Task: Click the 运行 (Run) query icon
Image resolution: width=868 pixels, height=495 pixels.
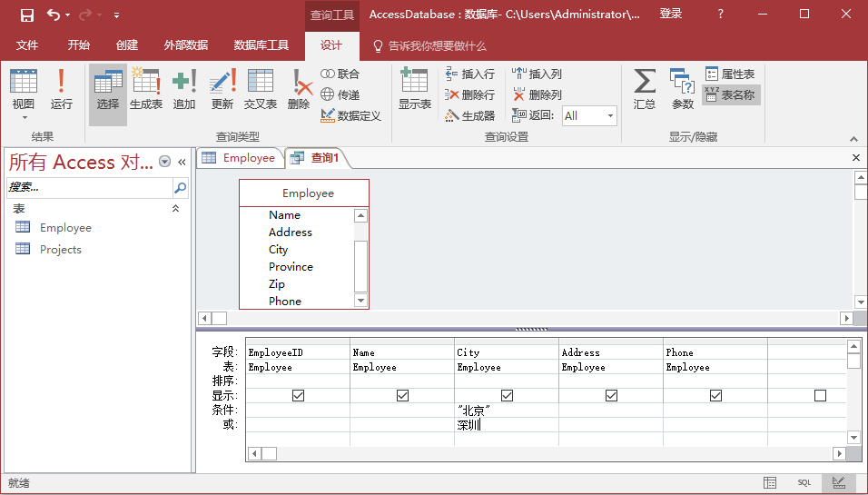Action: point(61,89)
